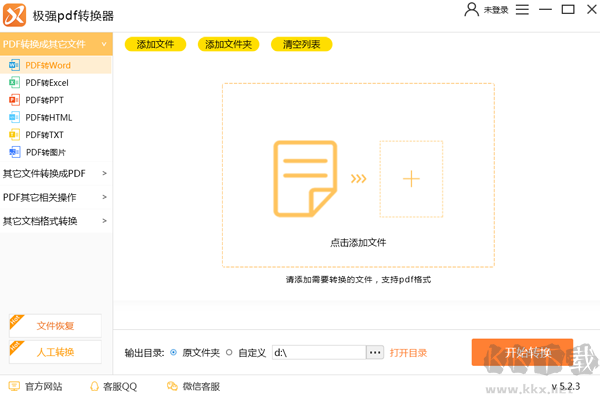Open the user account avatar icon
The image size is (600, 396).
click(x=471, y=10)
